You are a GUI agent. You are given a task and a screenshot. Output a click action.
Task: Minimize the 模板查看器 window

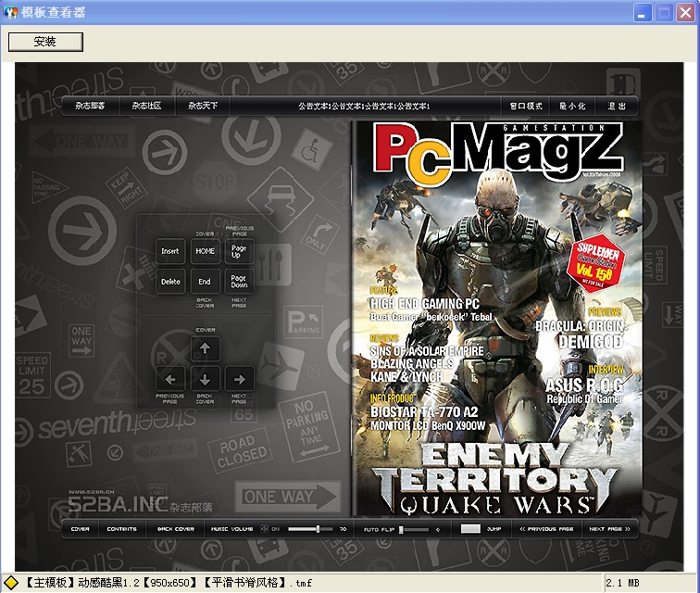[x=642, y=13]
